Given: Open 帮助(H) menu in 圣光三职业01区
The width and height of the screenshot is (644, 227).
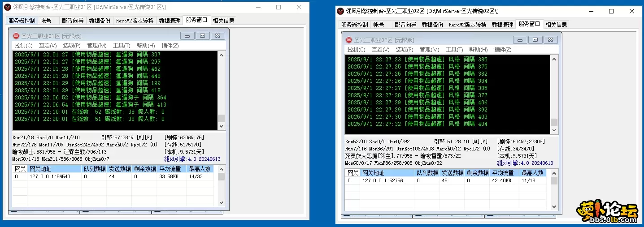Looking at the screenshot, I should tap(146, 46).
